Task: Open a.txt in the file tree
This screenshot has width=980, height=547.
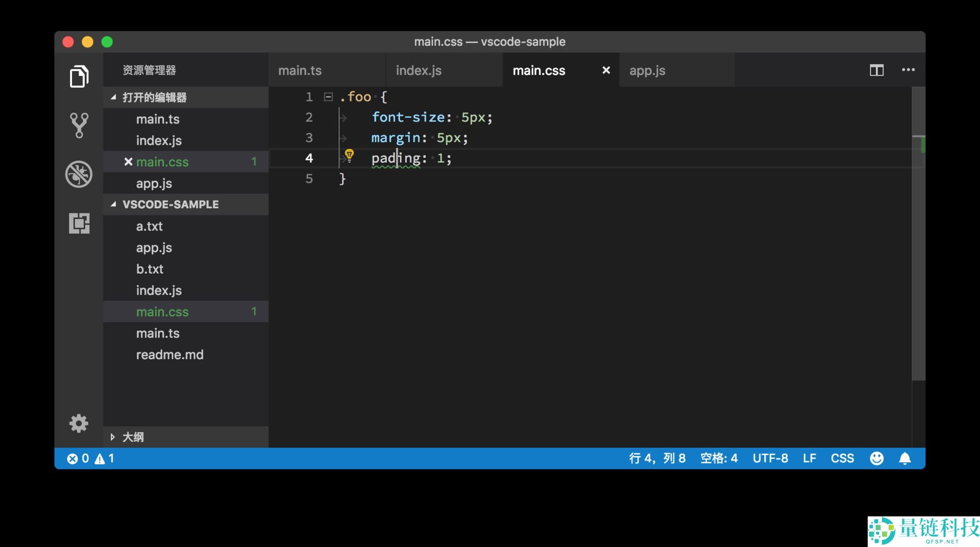Action: (186, 226)
